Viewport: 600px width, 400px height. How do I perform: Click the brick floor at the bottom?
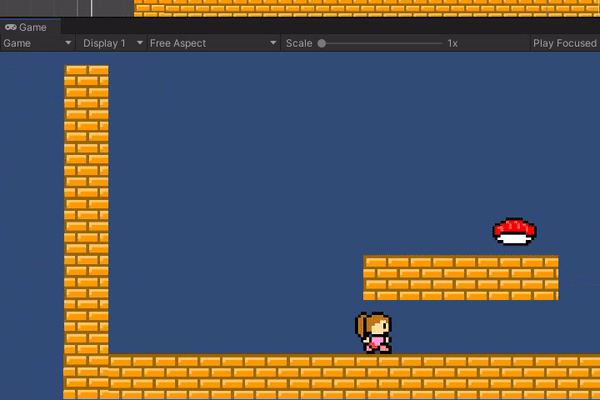(340, 376)
